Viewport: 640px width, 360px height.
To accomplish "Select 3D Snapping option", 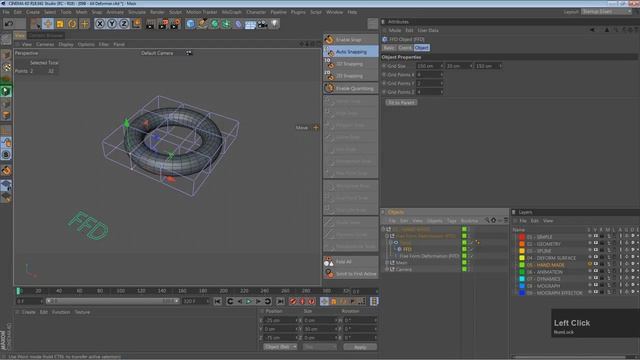I will pos(351,64).
